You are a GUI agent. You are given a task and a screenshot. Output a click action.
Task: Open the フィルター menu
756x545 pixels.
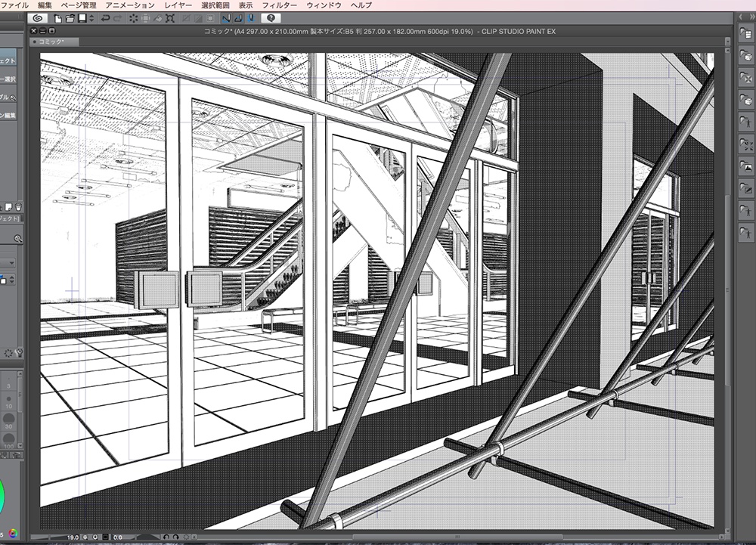279,5
